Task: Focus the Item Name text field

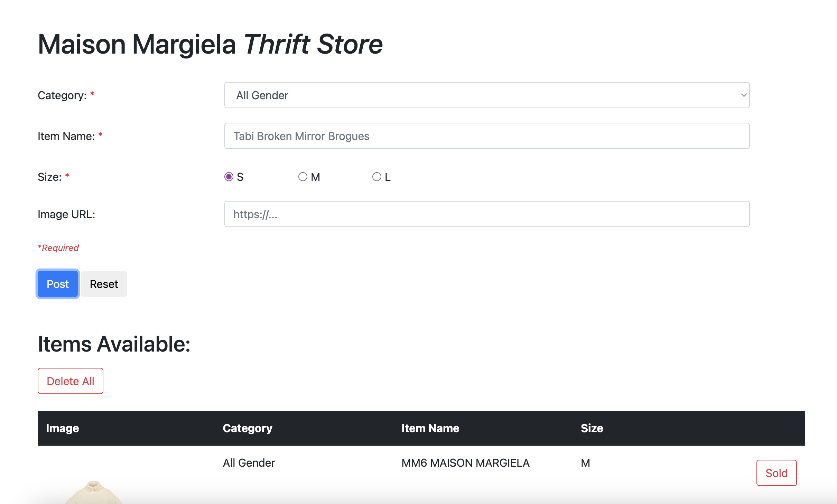Action: click(x=487, y=136)
